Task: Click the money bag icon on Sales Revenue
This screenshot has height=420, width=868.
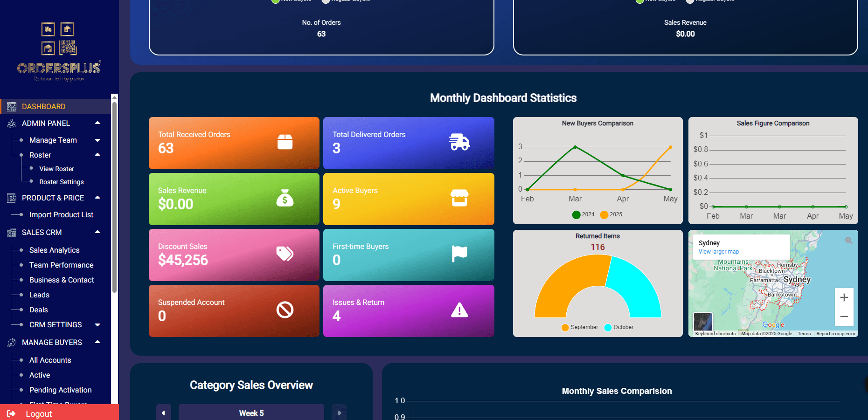Action: click(285, 198)
